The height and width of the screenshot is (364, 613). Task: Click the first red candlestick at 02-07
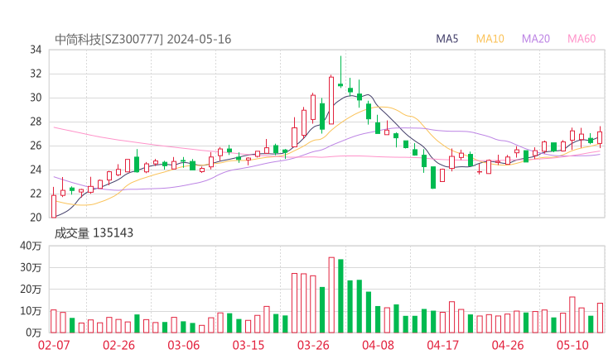54,206
